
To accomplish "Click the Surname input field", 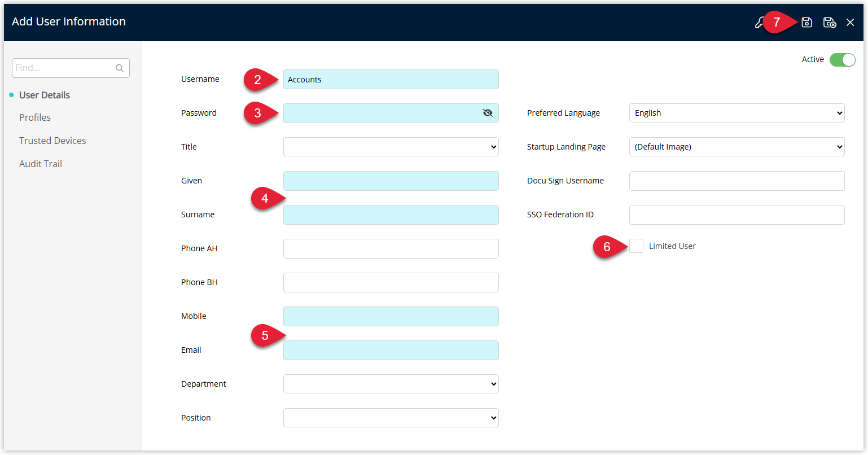I will point(391,215).
